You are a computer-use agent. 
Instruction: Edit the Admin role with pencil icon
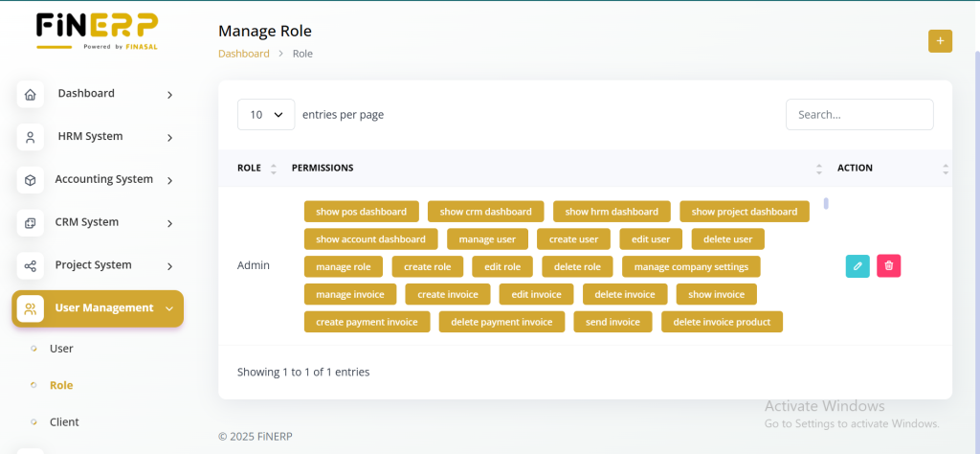[x=857, y=265]
